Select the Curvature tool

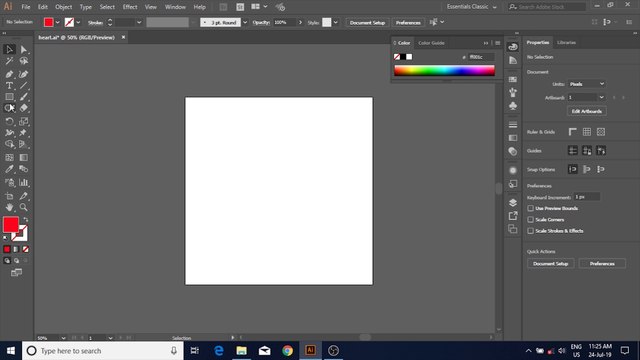point(24,74)
